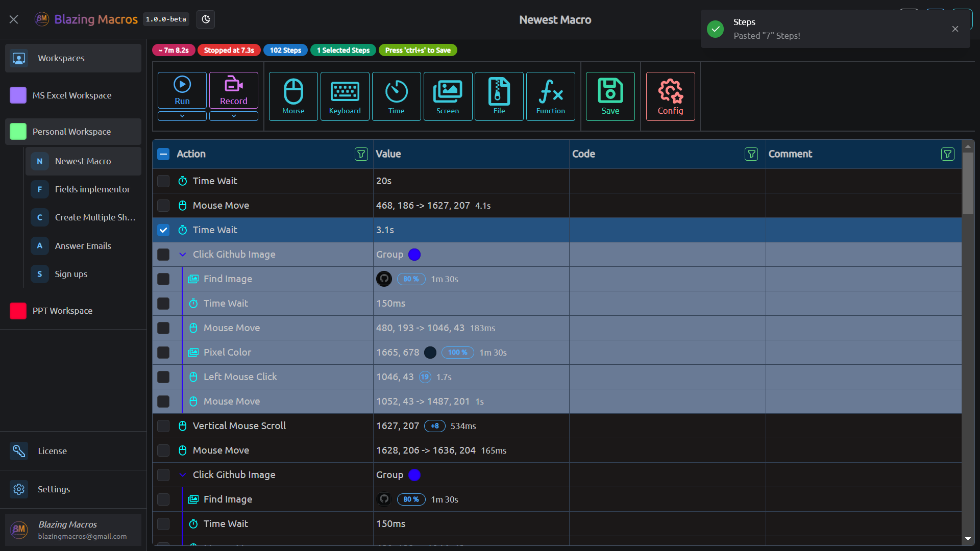Click the Value column header

[471, 154]
